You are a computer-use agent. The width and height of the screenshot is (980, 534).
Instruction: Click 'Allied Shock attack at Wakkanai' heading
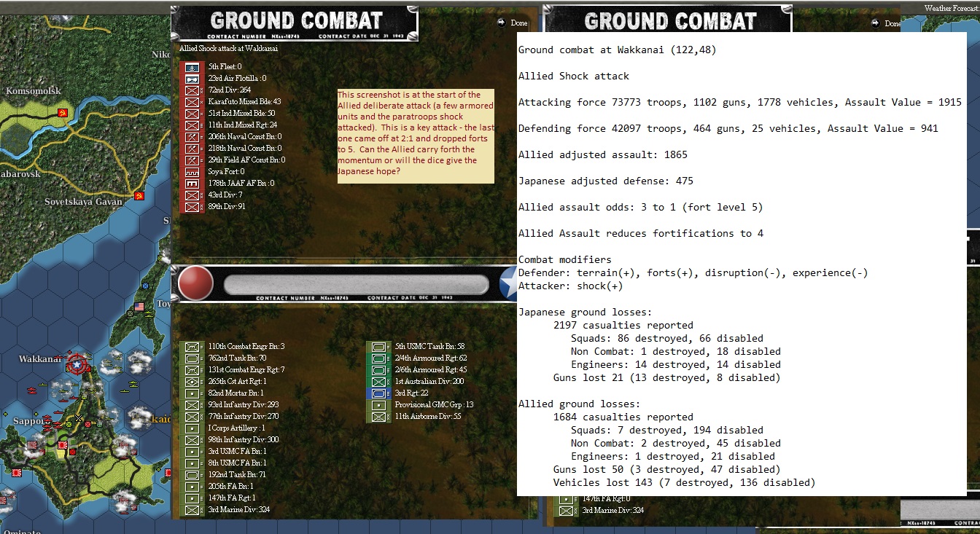pos(229,49)
